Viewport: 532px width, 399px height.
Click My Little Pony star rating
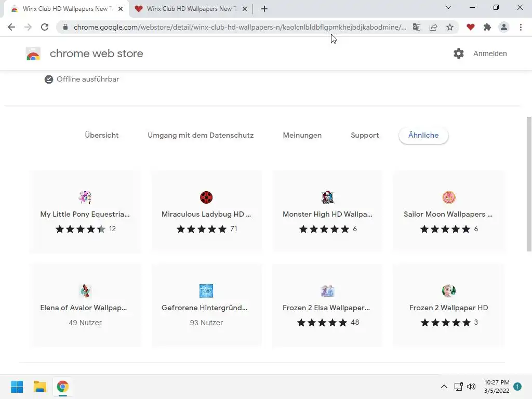81,229
